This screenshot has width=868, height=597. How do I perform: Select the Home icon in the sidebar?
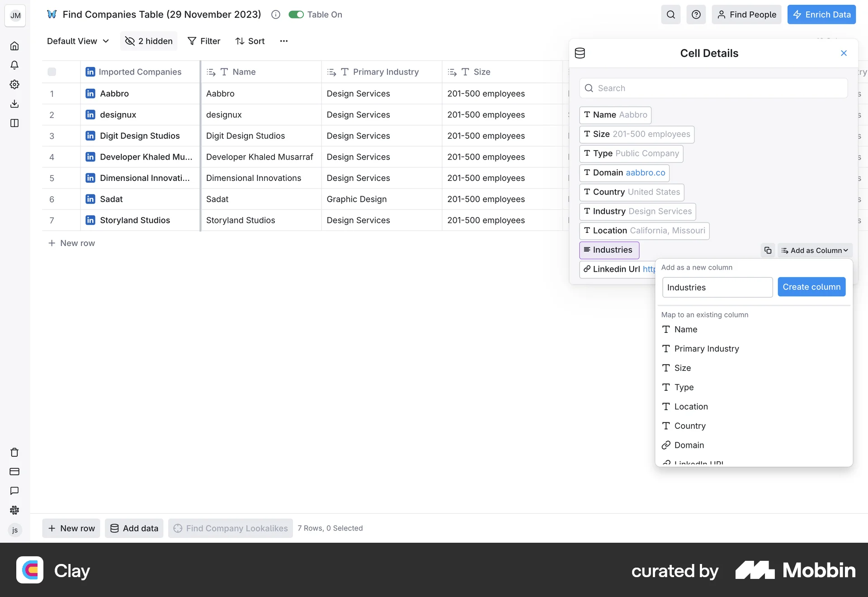(14, 46)
